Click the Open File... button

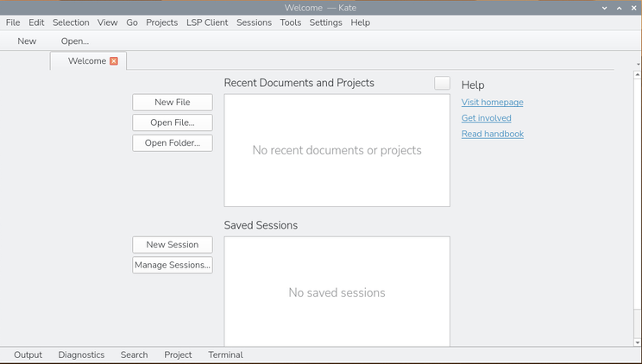point(173,122)
